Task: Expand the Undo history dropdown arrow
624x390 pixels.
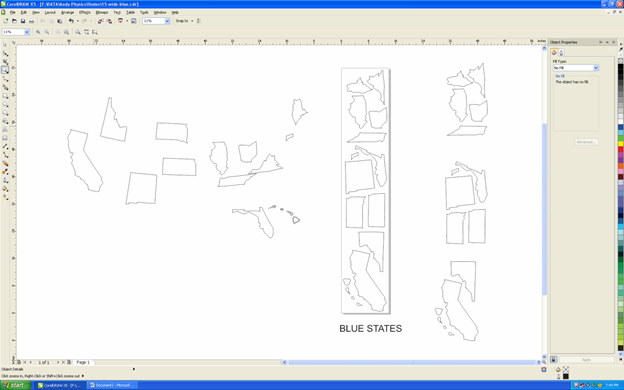Action: pos(78,21)
